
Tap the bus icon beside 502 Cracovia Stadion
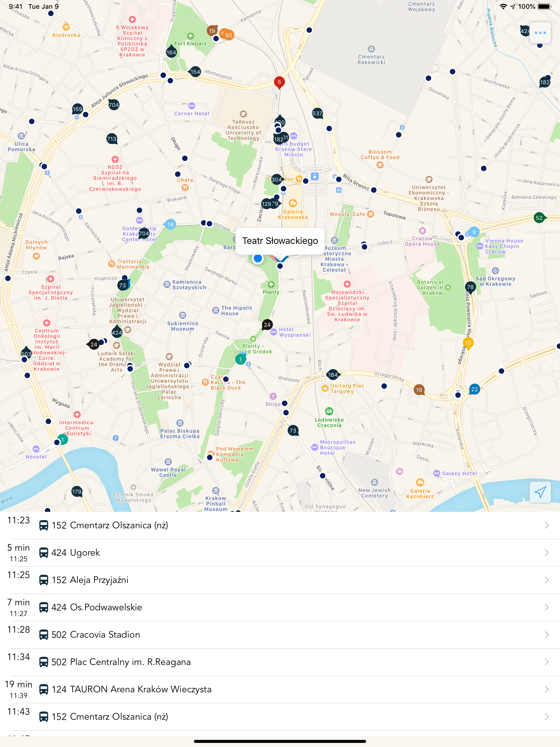coord(43,635)
